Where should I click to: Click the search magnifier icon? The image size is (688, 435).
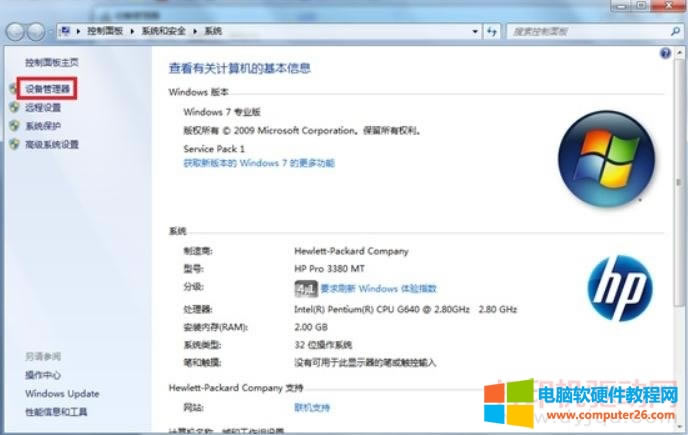click(x=675, y=31)
